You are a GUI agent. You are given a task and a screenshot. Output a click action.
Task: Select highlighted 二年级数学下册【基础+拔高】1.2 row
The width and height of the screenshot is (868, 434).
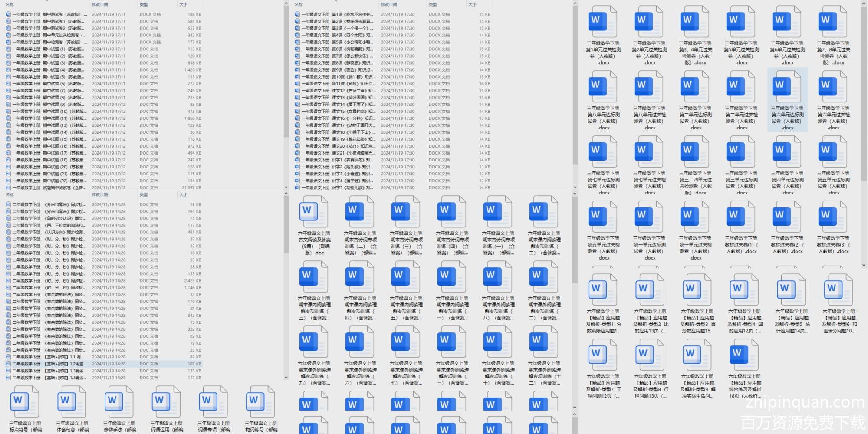(x=49, y=364)
